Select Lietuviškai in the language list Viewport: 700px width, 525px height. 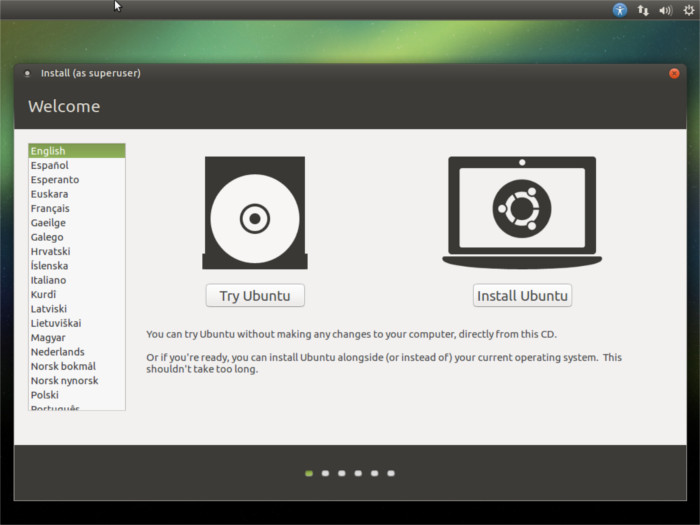click(77, 323)
